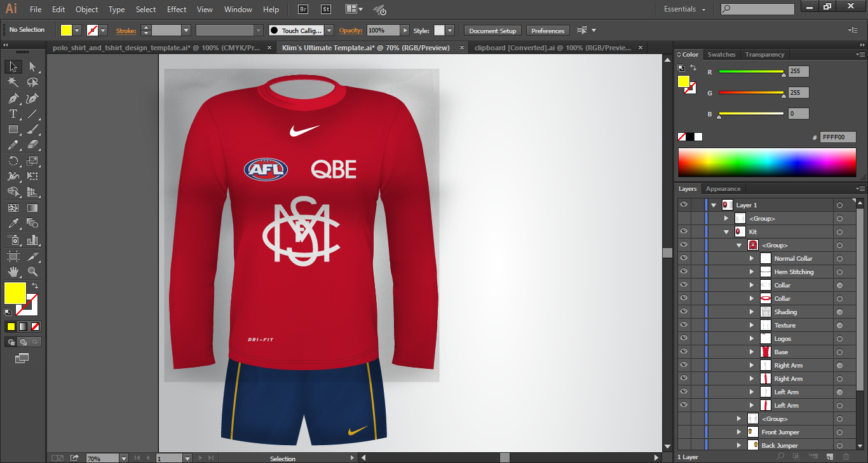Activate the Hand tool
The height and width of the screenshot is (463, 868).
(13, 272)
